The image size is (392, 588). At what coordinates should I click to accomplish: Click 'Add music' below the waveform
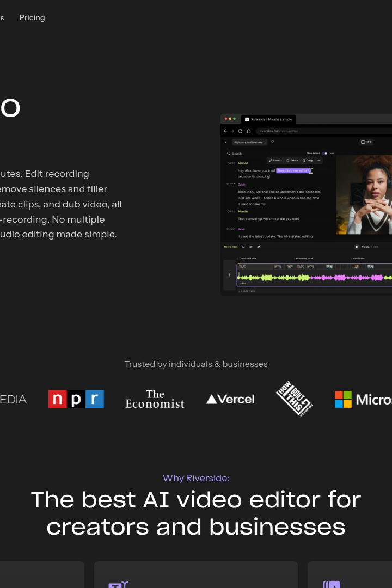pyautogui.click(x=248, y=291)
